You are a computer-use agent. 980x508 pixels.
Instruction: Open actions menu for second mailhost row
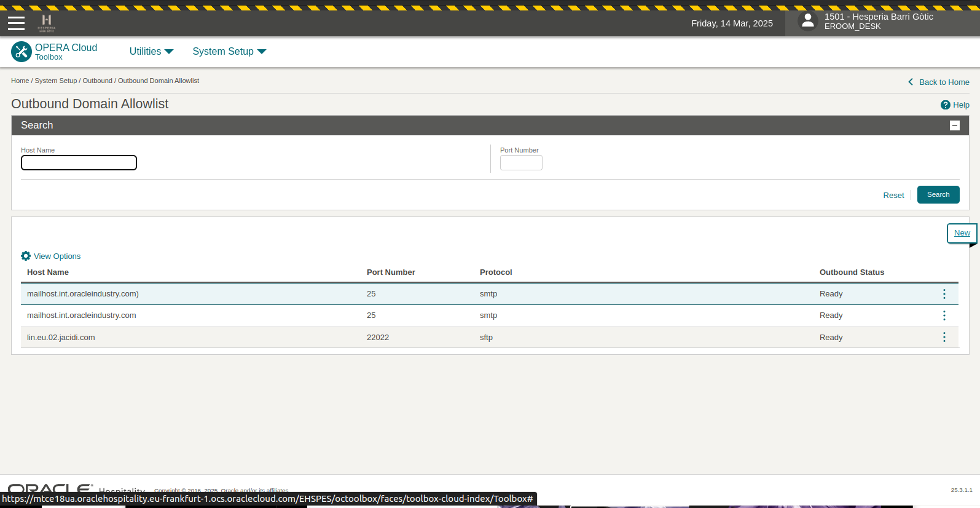[x=944, y=316]
